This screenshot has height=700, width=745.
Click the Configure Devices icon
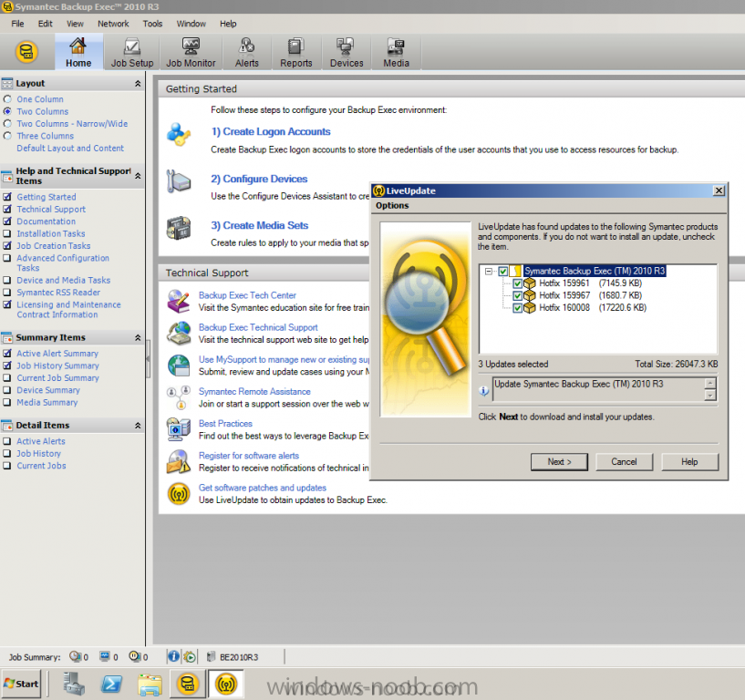179,181
